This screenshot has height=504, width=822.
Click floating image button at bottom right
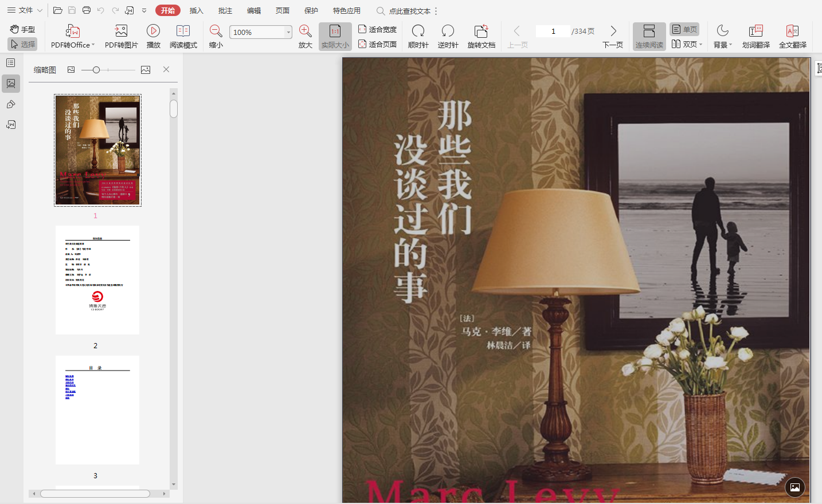(795, 487)
